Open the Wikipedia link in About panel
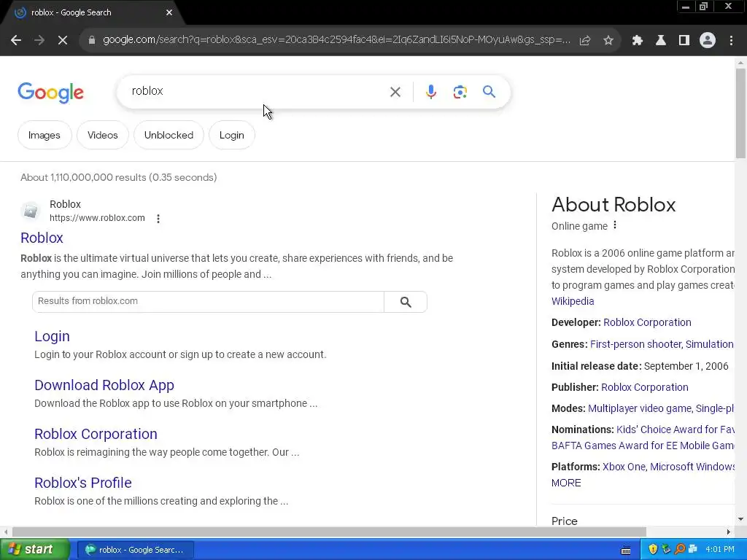 573,301
